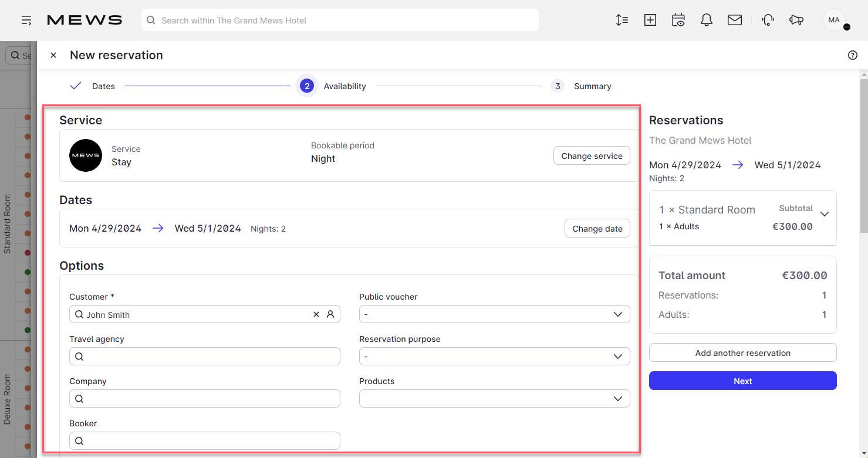This screenshot has height=458, width=868.
Task: Open help via the question mark icon
Action: coord(853,55)
